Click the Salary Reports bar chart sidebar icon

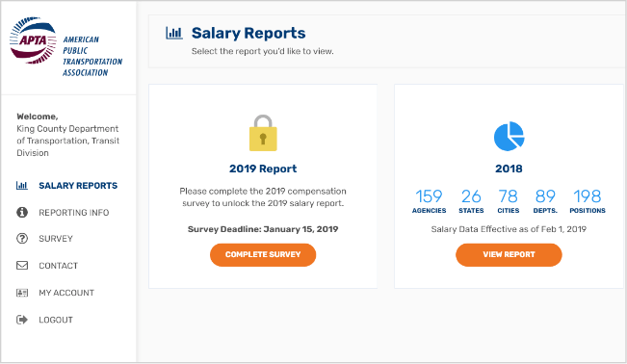coord(22,186)
